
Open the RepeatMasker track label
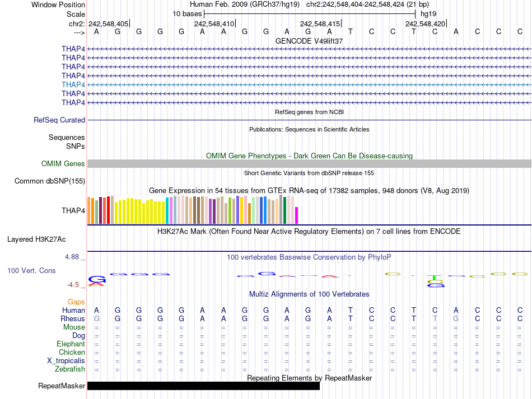click(x=62, y=386)
